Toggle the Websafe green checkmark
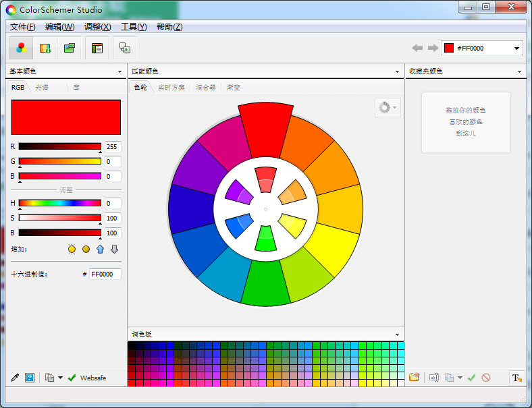The height and width of the screenshot is (408, 532). [x=72, y=378]
